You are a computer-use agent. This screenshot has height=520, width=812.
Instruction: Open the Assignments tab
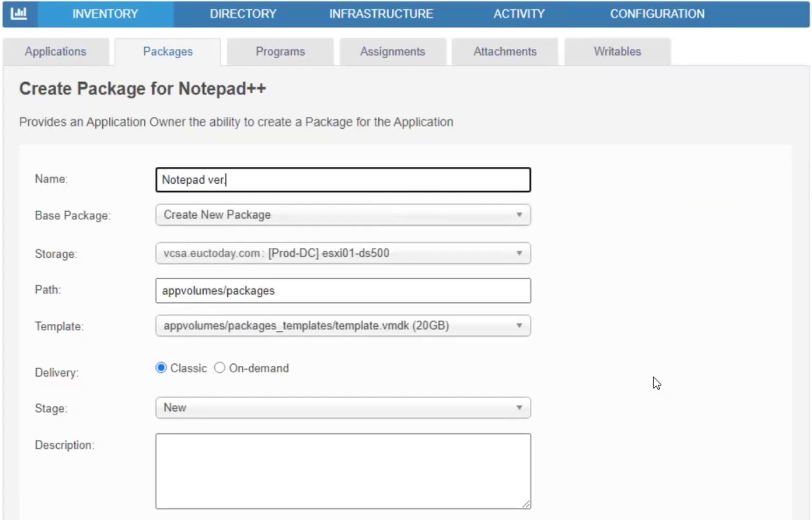point(392,51)
